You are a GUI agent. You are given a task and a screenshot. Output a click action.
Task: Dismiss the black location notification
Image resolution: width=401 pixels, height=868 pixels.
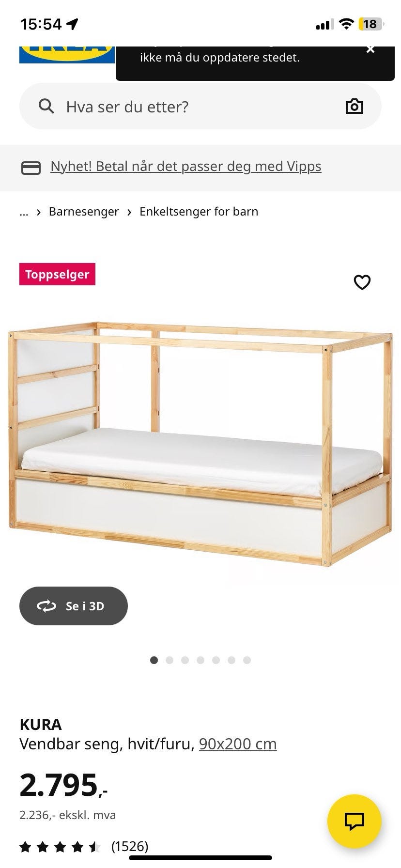(370, 49)
